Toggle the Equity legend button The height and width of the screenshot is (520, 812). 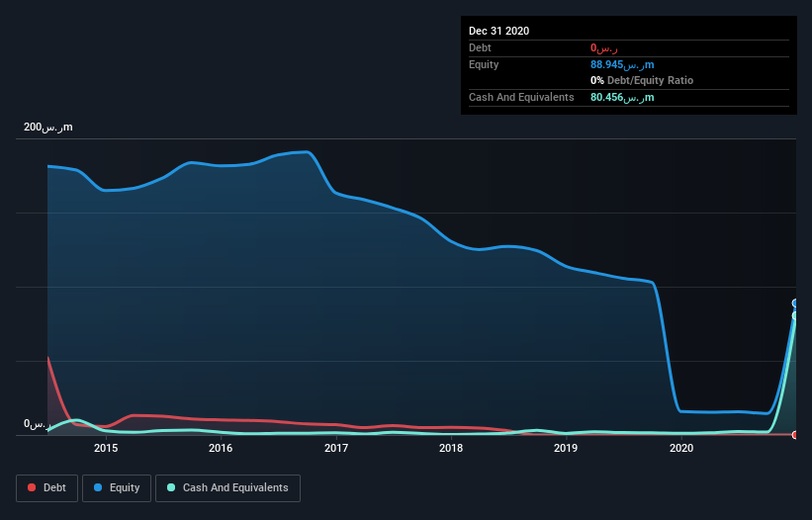(117, 488)
